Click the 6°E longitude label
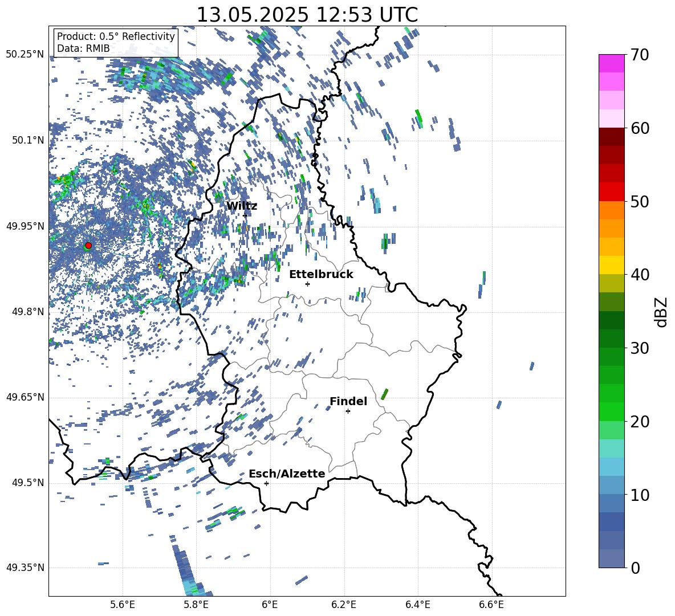This screenshot has width=675, height=616. (x=270, y=605)
